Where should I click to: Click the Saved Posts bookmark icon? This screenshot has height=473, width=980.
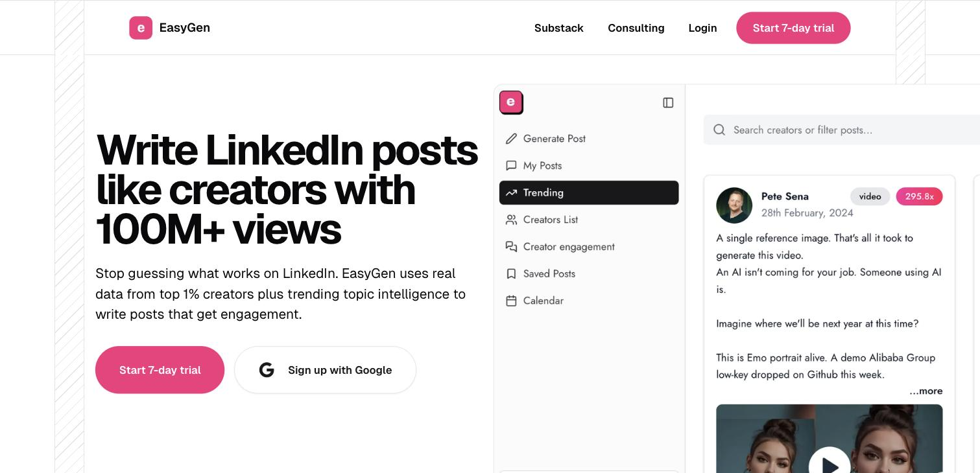coord(511,274)
